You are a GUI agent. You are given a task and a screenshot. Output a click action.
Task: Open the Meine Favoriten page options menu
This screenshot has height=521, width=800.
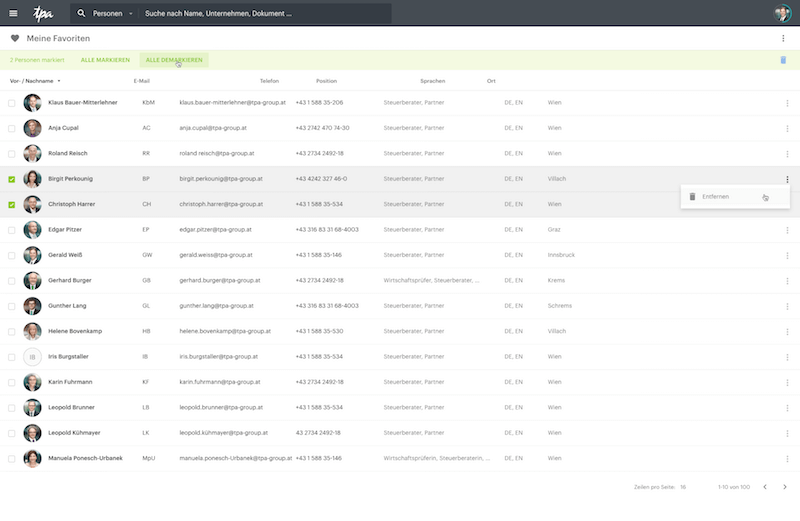pyautogui.click(x=783, y=38)
